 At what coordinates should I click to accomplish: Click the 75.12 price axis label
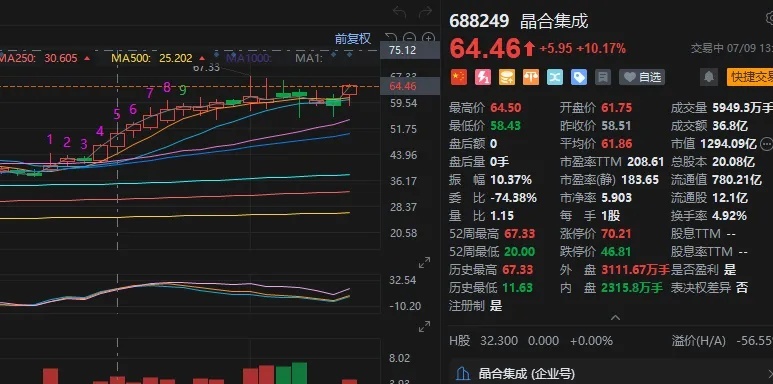click(410, 50)
